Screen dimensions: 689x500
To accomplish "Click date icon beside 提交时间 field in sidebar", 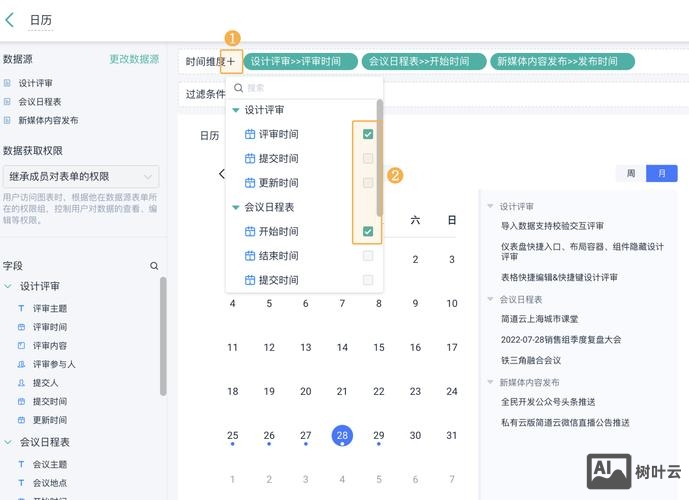I will click(21, 401).
